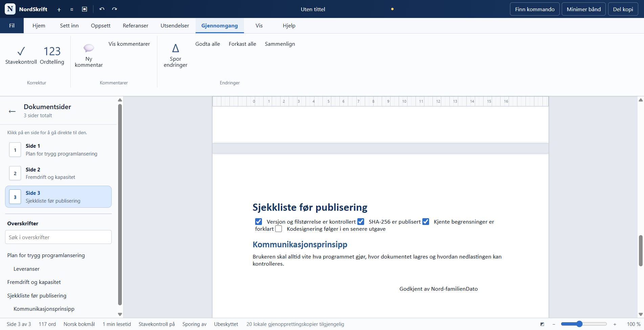Click '20 lokale gjenopprettingskopier tilgjengelig' status
The image size is (644, 330).
point(295,324)
